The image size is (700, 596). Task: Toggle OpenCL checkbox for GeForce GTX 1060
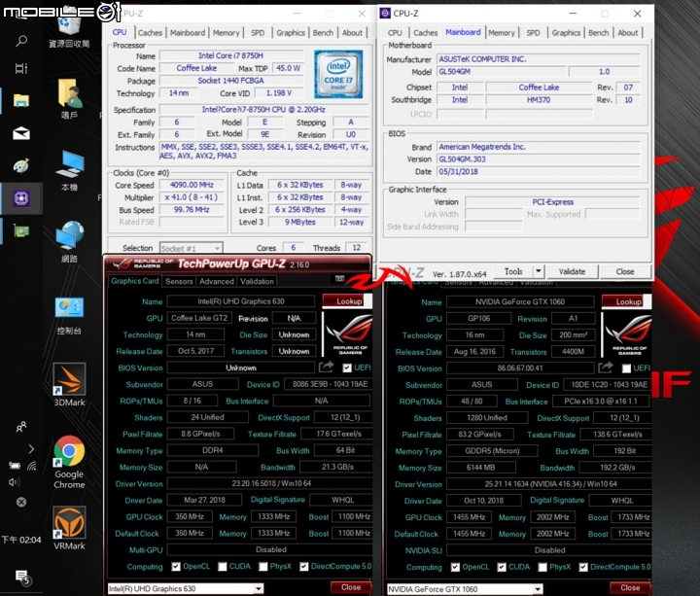coord(455,567)
